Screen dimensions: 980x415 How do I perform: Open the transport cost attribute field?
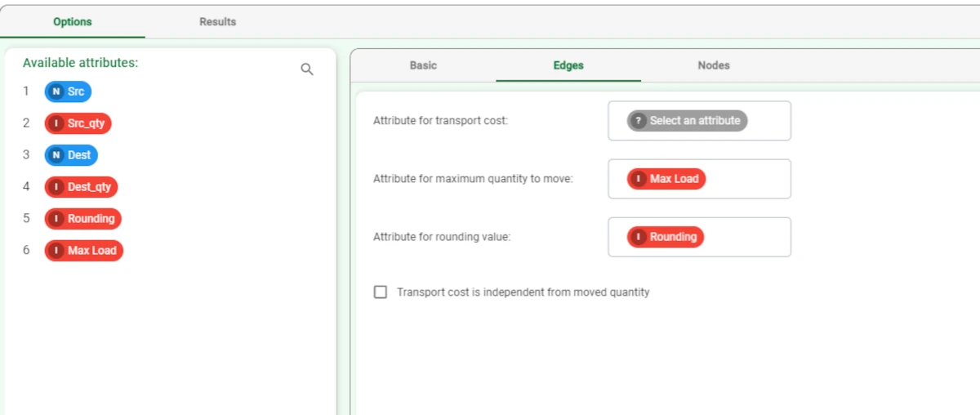tap(700, 121)
